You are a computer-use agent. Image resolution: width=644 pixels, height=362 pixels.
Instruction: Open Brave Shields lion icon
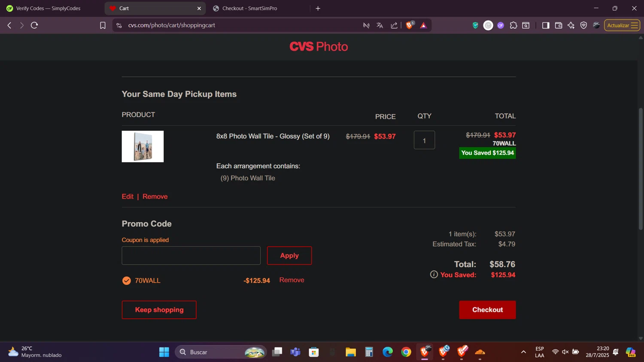(x=409, y=25)
